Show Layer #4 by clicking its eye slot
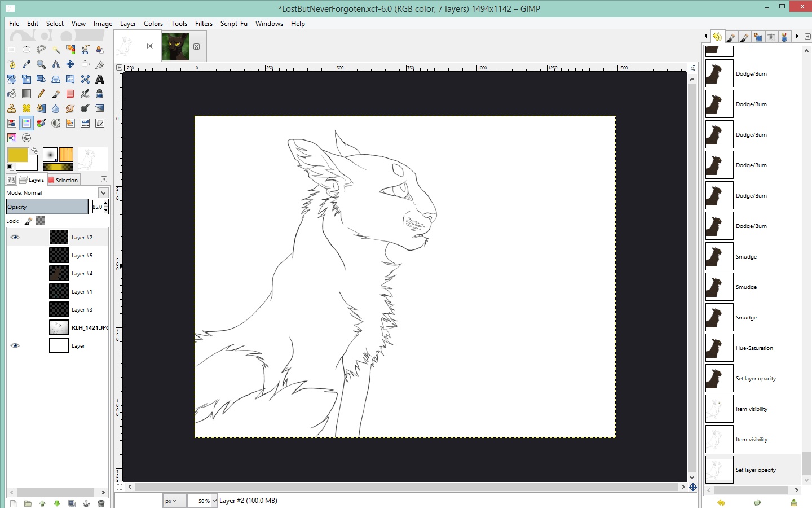The width and height of the screenshot is (812, 508). [15, 273]
